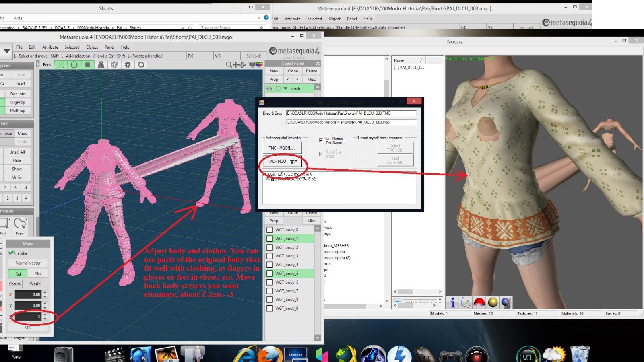Click the TMC file path field

pyautogui.click(x=351, y=113)
